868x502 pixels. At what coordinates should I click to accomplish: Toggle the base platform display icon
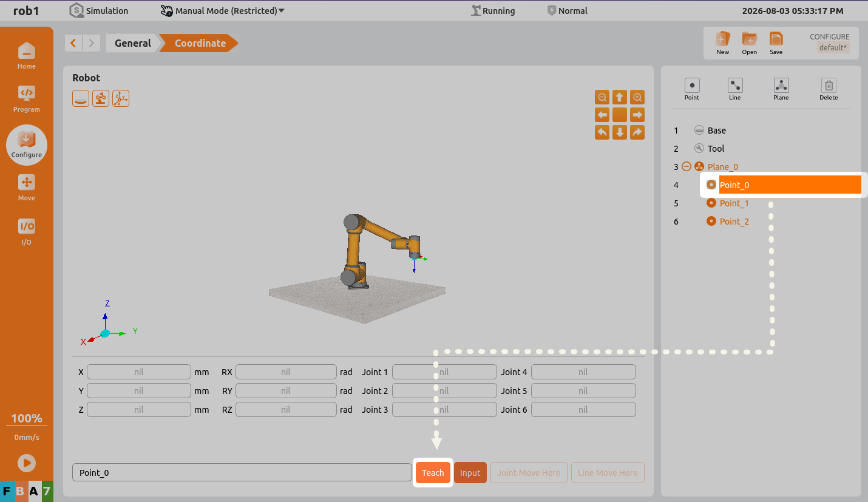tap(81, 98)
